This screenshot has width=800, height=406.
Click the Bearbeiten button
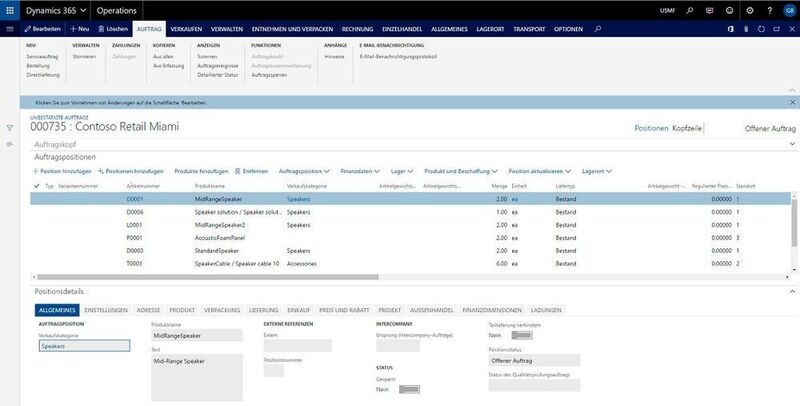(x=41, y=29)
